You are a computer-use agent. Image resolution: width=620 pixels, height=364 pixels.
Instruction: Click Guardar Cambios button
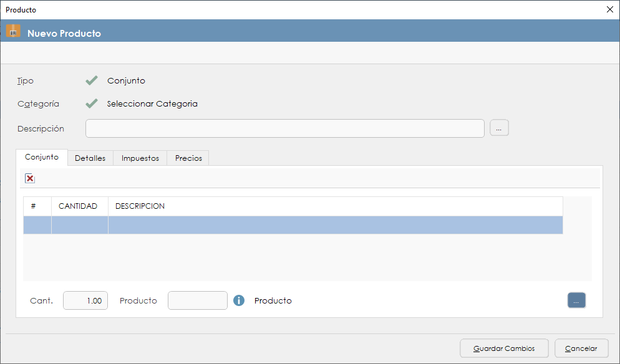point(504,348)
